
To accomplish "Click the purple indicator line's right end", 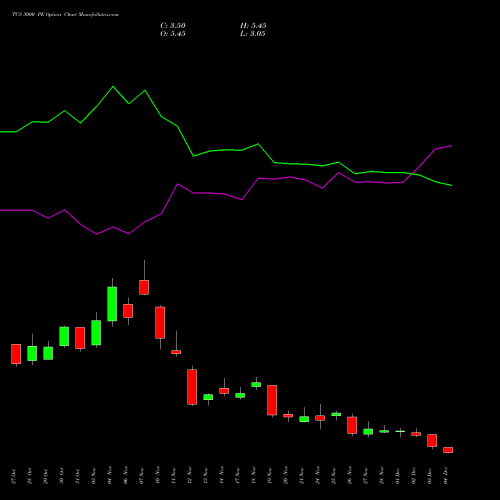I will (451, 146).
